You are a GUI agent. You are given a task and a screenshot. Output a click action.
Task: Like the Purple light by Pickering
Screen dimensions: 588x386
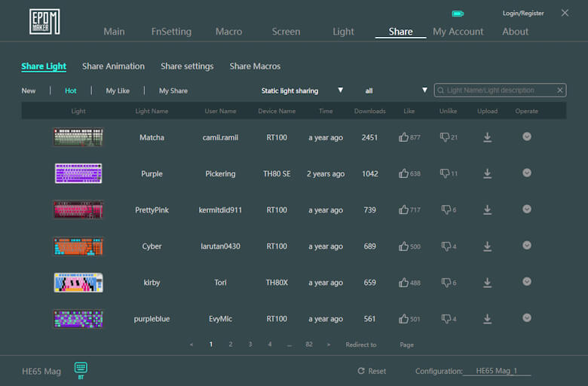(403, 173)
